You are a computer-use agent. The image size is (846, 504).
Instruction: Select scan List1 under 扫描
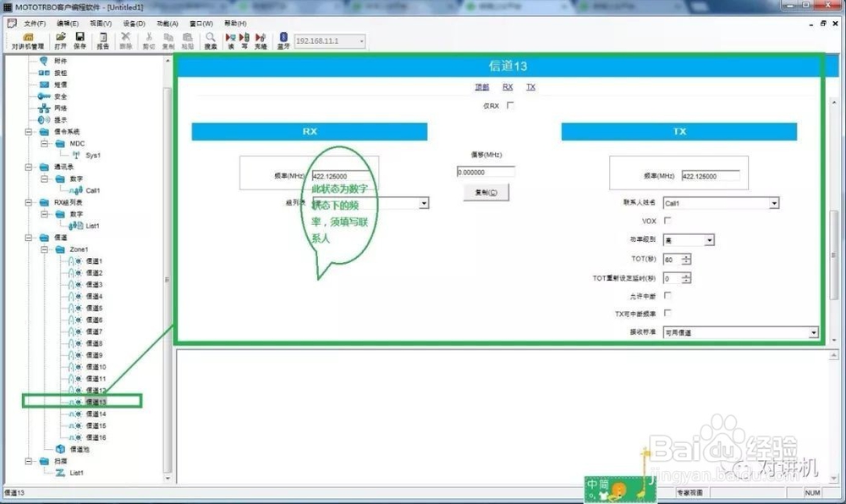(77, 473)
